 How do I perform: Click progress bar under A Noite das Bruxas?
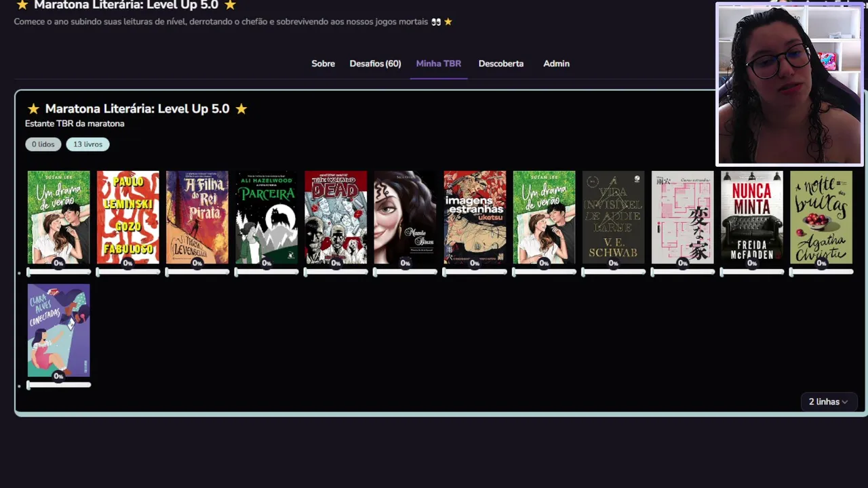click(x=821, y=272)
